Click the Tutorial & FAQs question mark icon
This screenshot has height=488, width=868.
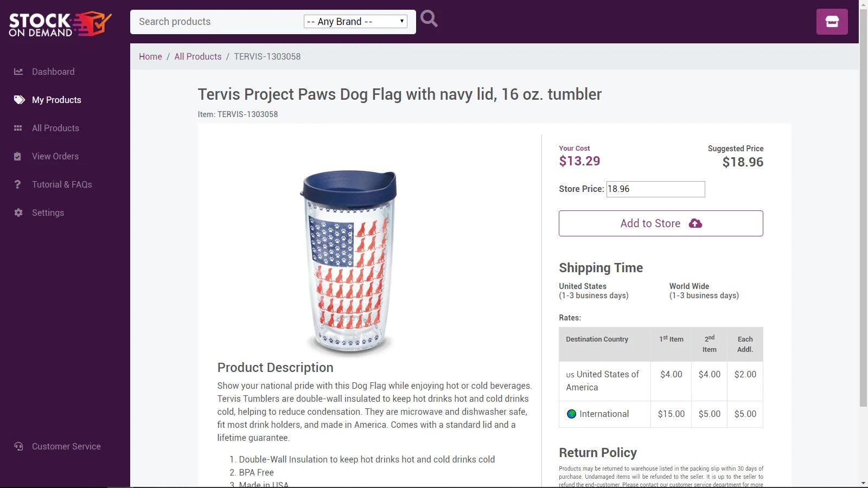click(x=18, y=184)
